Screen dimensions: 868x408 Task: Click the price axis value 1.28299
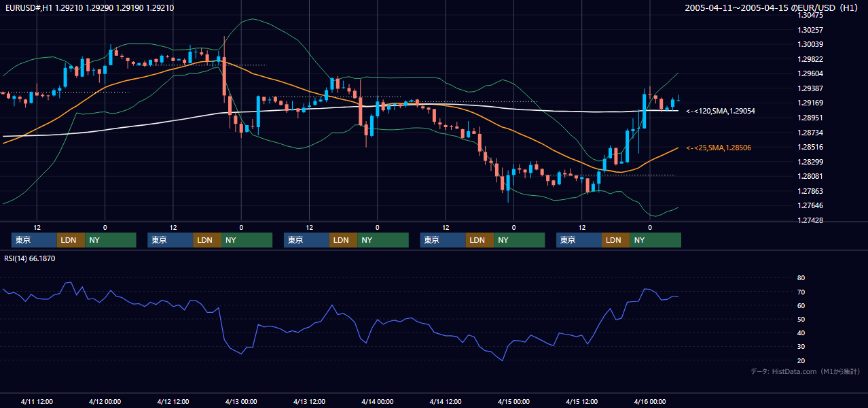pyautogui.click(x=810, y=162)
